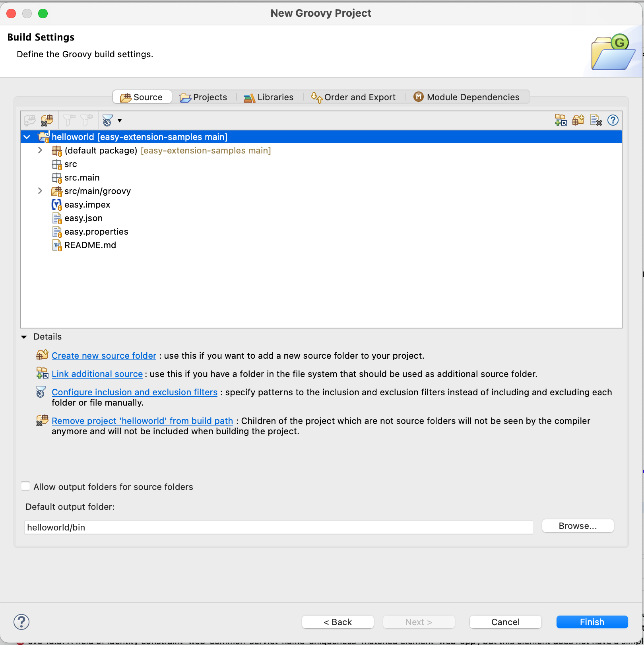The image size is (644, 645).
Task: Click the create new source folder toolbar icon
Action: 578,120
